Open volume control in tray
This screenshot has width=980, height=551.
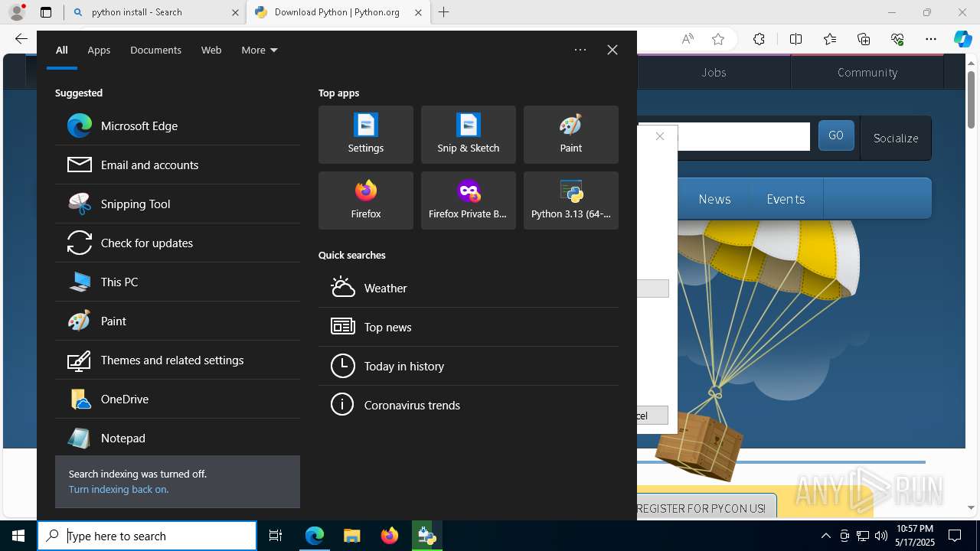[880, 536]
